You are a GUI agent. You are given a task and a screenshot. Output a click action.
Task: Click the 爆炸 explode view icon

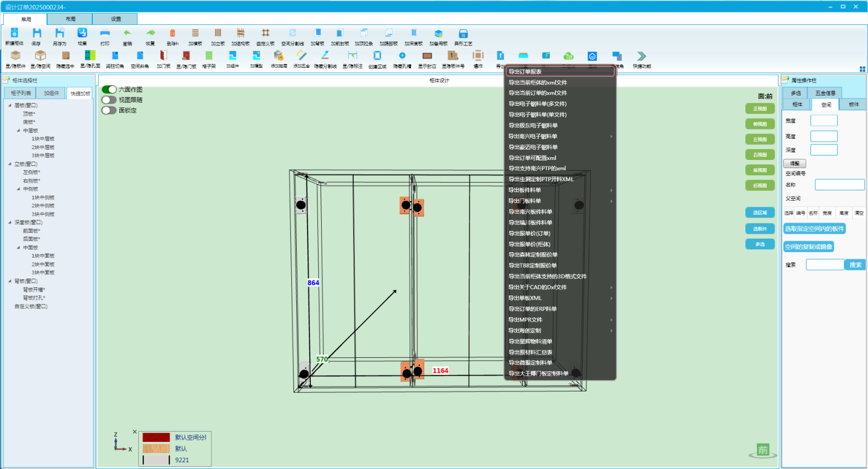click(x=478, y=56)
